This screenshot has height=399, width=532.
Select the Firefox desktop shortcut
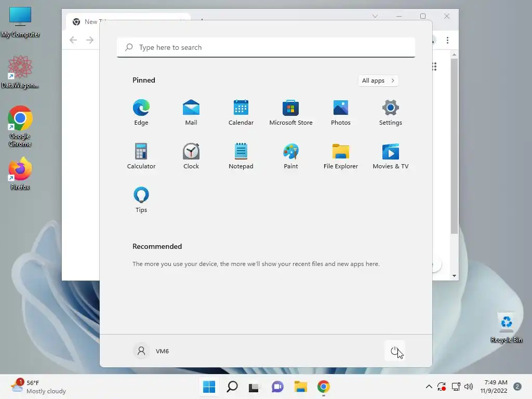[x=20, y=174]
